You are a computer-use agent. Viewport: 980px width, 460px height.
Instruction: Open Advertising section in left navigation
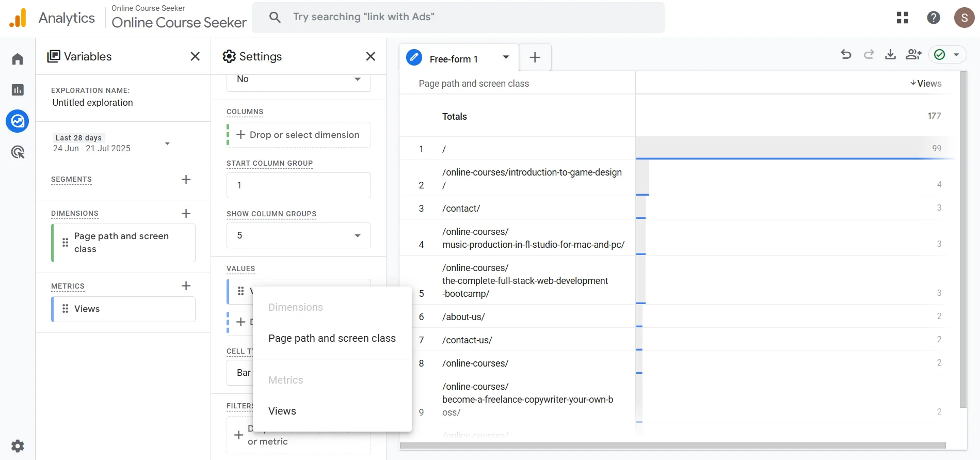[18, 152]
